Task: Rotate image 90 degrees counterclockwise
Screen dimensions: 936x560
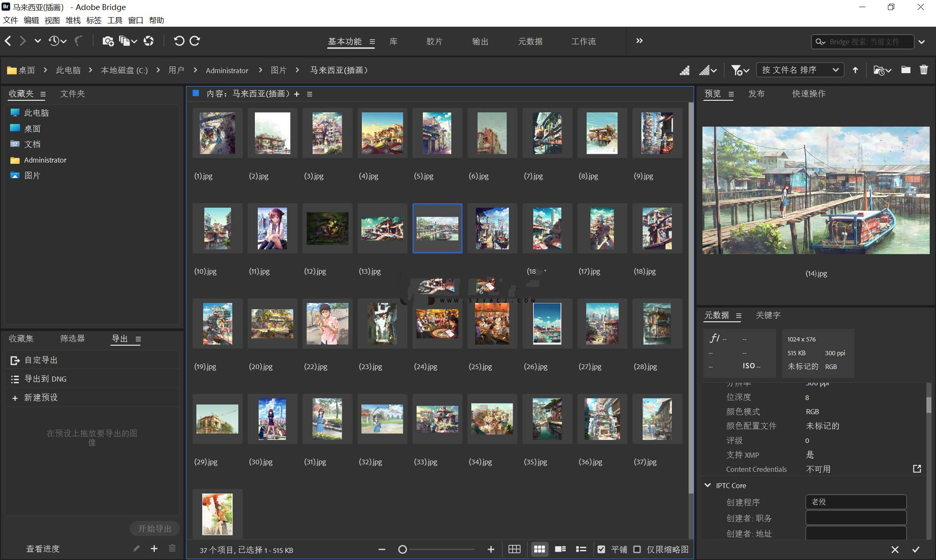Action: point(179,41)
